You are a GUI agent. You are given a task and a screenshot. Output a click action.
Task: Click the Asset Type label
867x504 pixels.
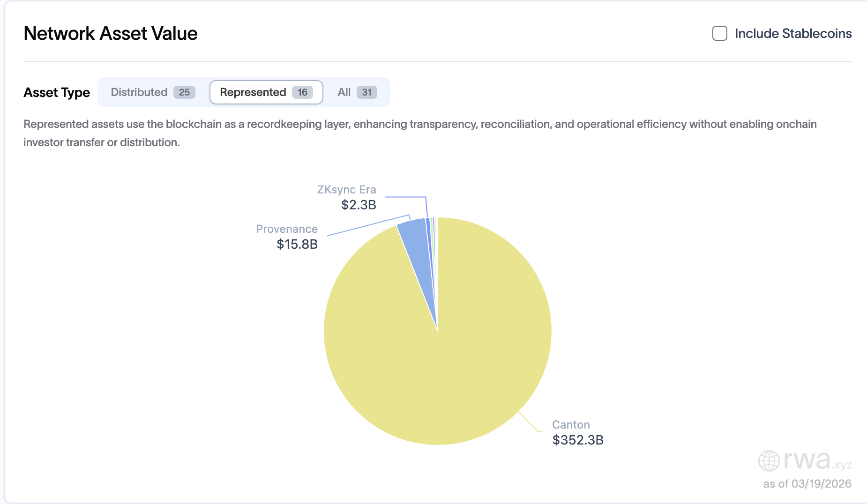57,92
